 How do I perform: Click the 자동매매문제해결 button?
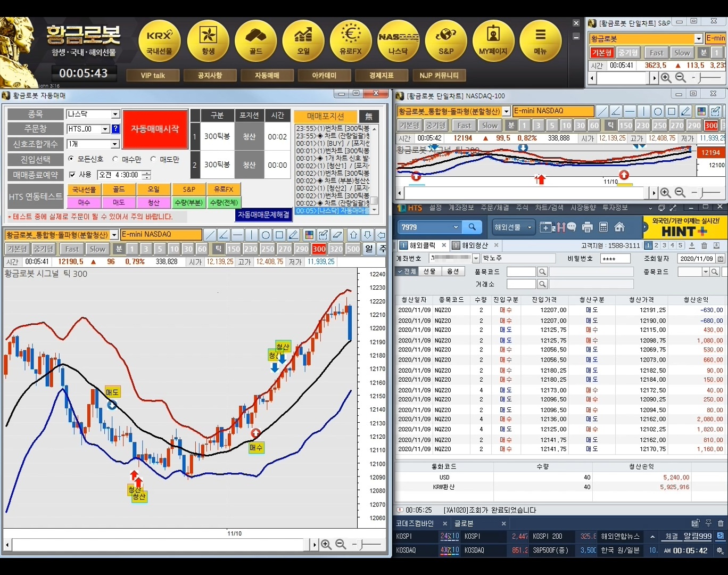click(x=263, y=215)
